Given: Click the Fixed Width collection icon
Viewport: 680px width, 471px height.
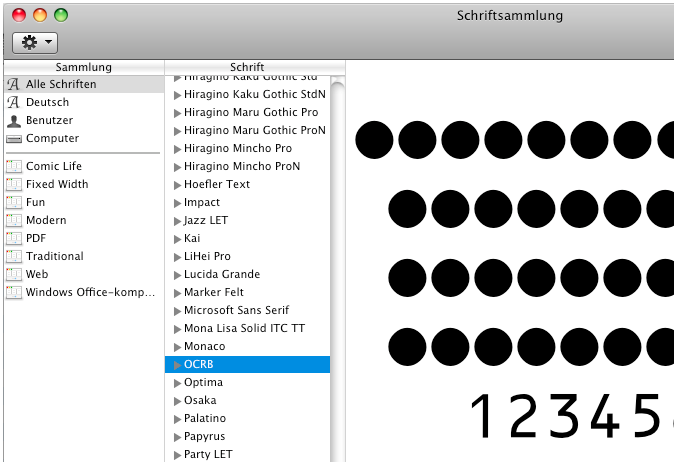Looking at the screenshot, I should coord(14,184).
